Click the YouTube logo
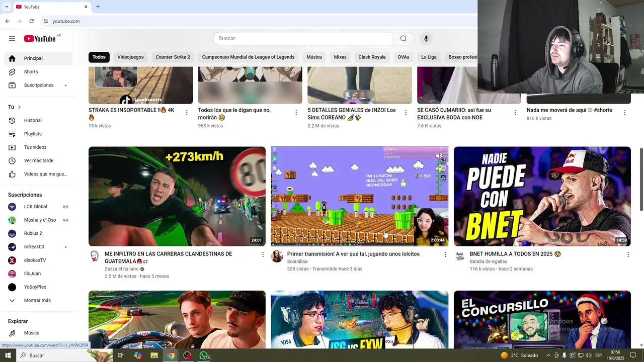The height and width of the screenshot is (362, 644). tap(40, 39)
